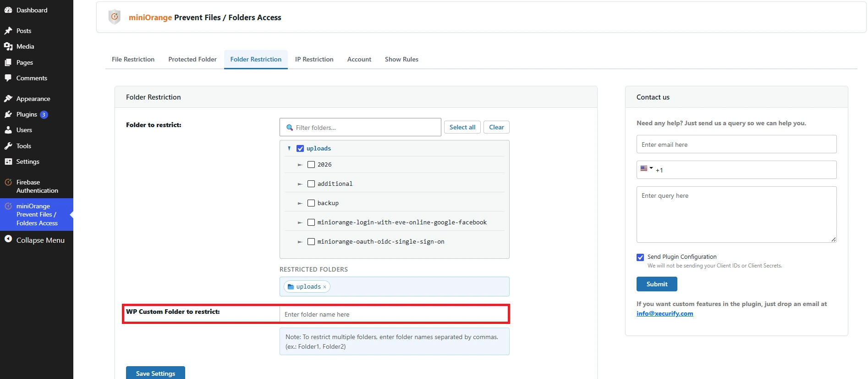Screen dimensions: 868x379
Task: Check the additional folder checkbox
Action: pos(311,184)
